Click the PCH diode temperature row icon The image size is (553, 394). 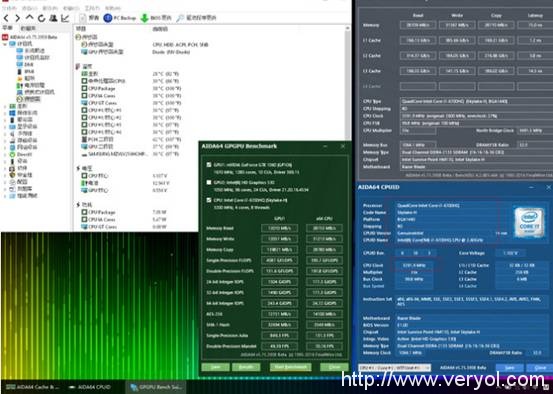[84, 140]
